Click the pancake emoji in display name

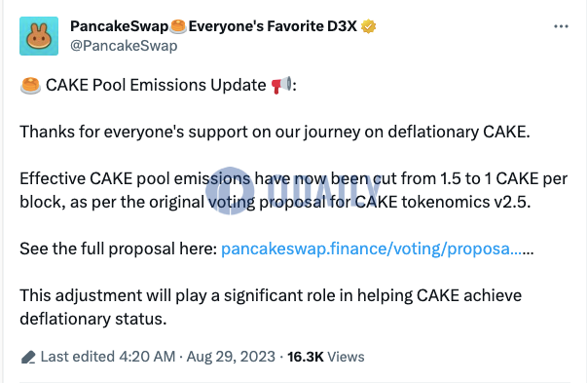178,26
